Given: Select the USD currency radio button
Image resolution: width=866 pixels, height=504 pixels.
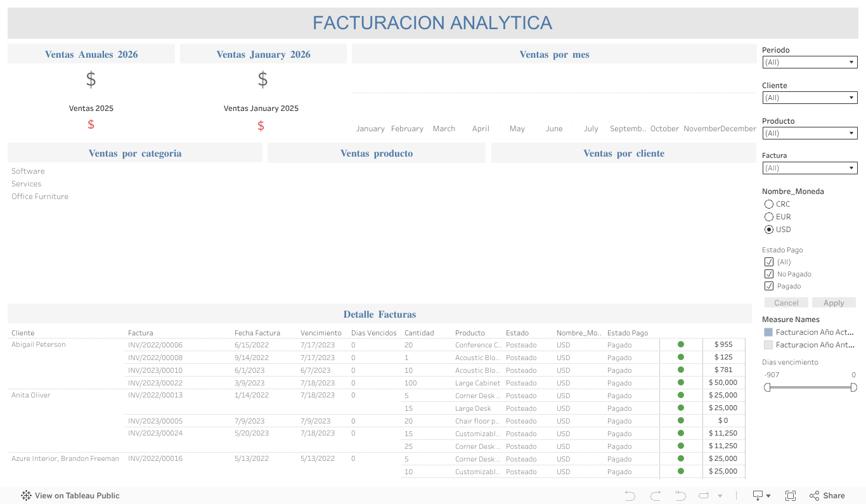Looking at the screenshot, I should click(x=769, y=229).
